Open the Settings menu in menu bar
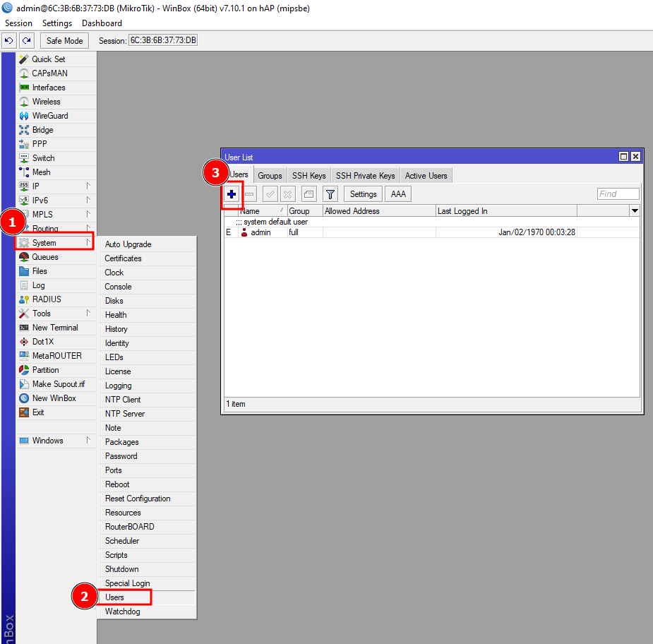This screenshot has width=653, height=644. point(57,23)
